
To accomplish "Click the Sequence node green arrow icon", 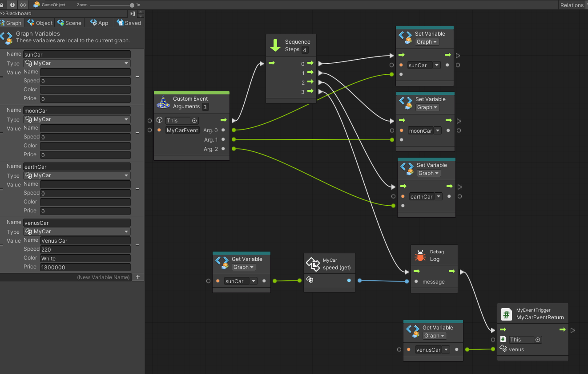I will pos(276,45).
